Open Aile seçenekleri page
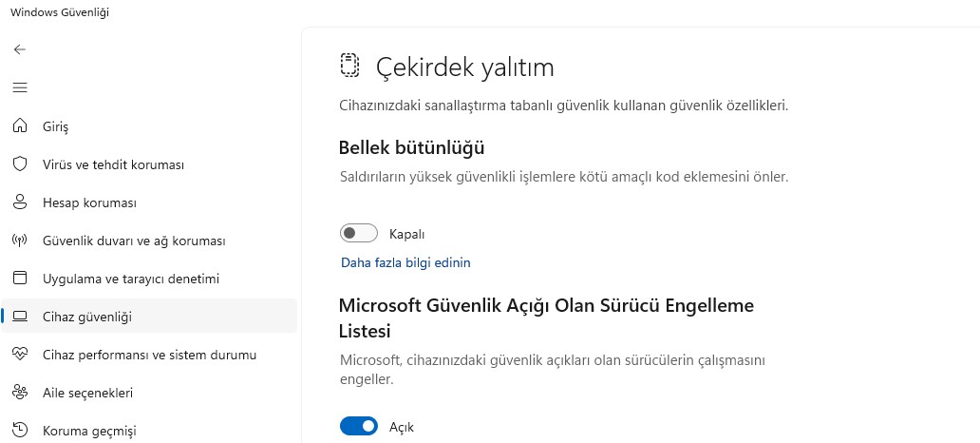 88,393
